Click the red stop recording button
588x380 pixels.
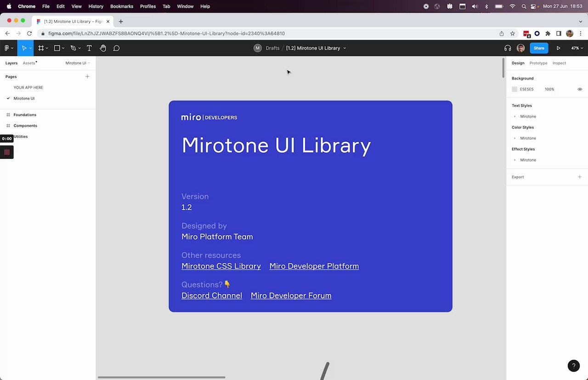pos(7,152)
